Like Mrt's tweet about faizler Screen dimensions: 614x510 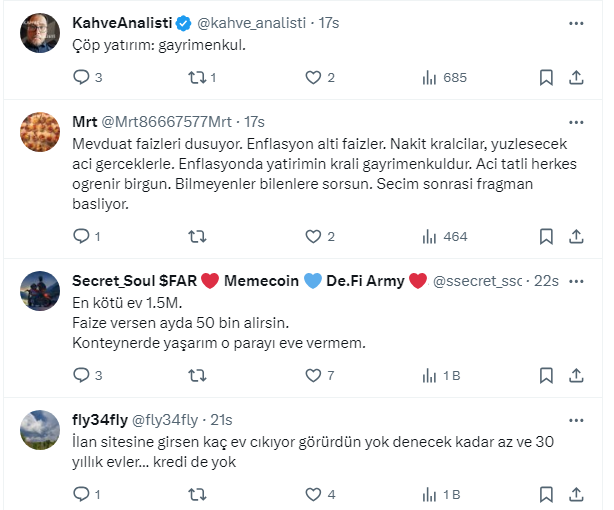[x=313, y=237]
